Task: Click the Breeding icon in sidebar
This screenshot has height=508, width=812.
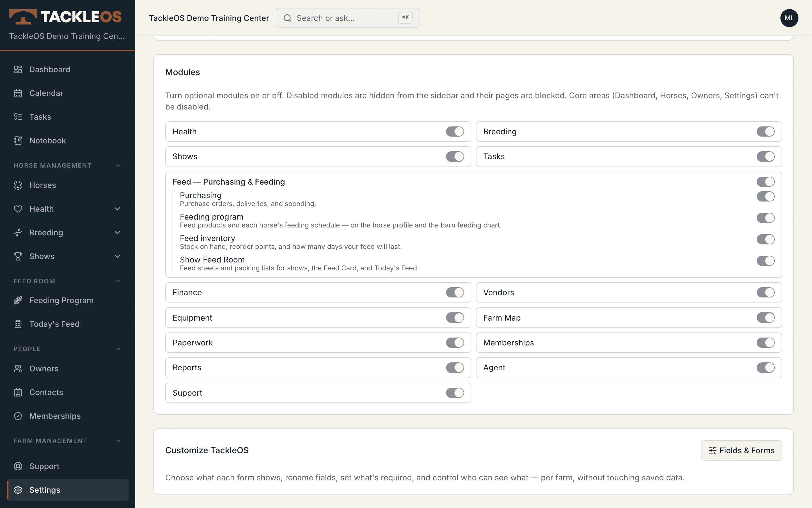Action: point(18,233)
